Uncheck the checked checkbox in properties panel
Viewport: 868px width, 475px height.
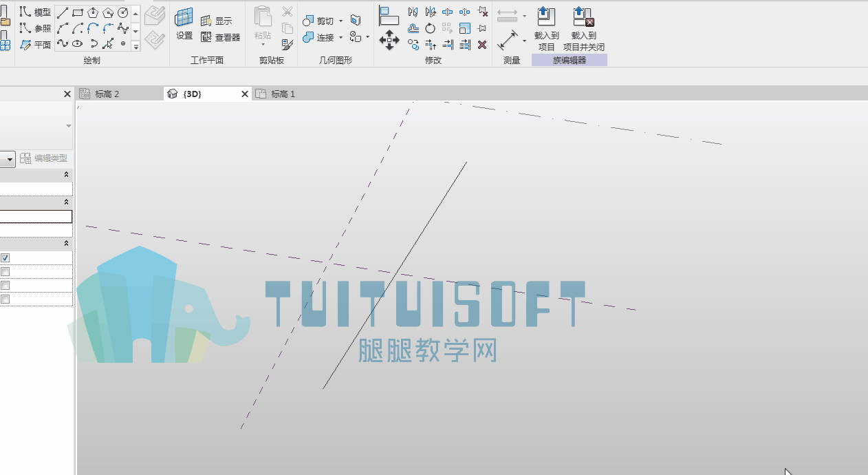[x=6, y=257]
